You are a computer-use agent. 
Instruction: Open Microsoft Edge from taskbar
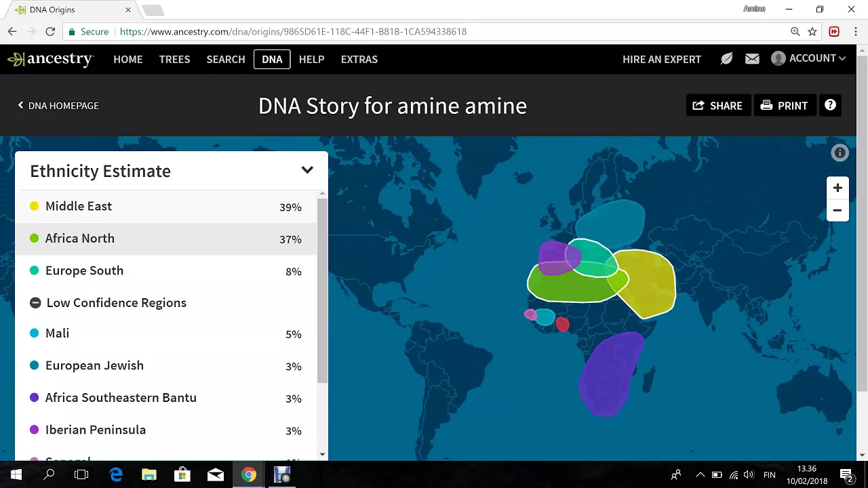click(x=116, y=474)
